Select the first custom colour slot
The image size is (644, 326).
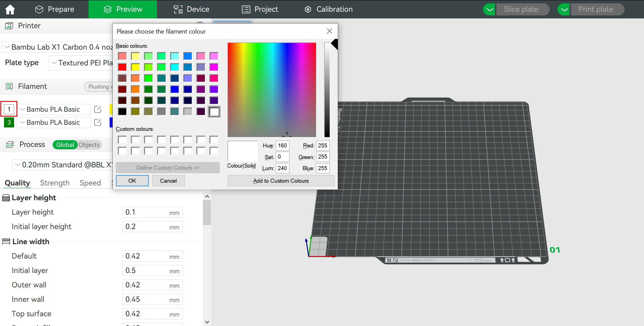tap(122, 140)
